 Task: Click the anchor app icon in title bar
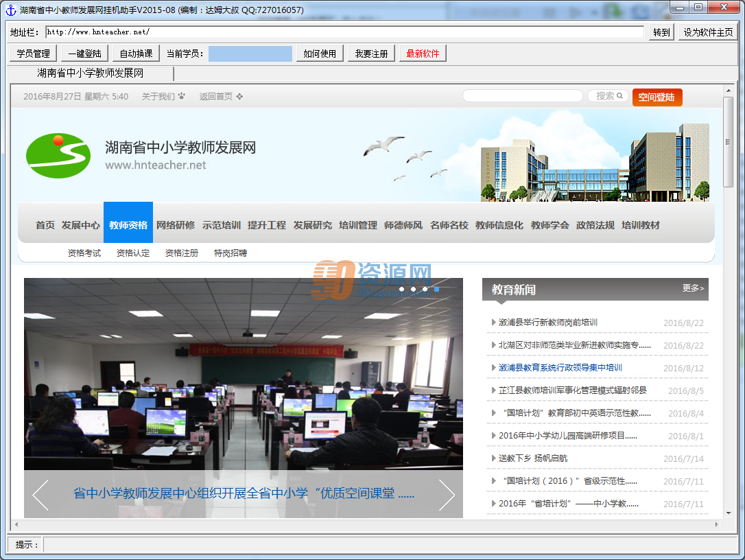point(11,10)
